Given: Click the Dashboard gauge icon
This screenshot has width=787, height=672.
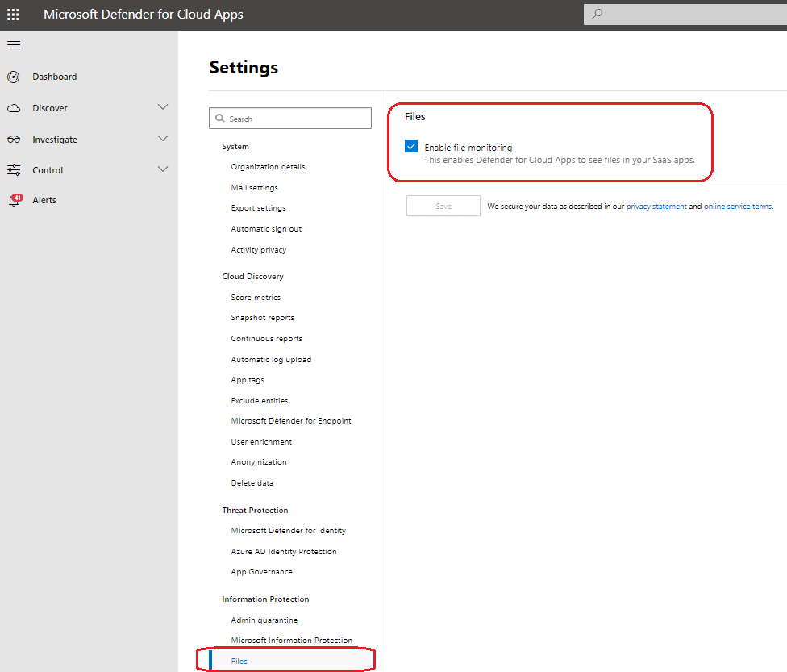Looking at the screenshot, I should click(x=14, y=77).
